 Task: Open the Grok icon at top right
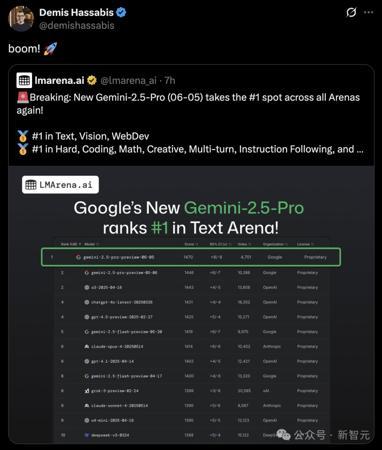coord(351,13)
